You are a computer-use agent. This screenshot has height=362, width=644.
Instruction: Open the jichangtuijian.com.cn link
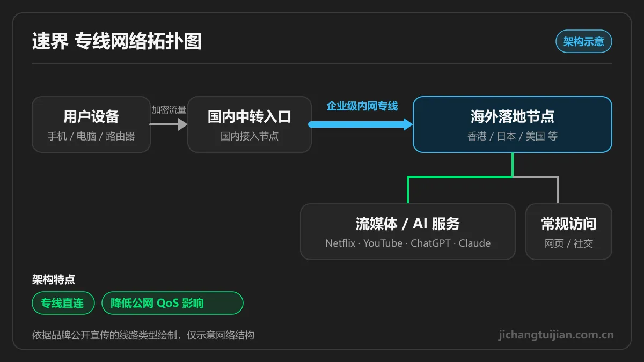point(556,335)
